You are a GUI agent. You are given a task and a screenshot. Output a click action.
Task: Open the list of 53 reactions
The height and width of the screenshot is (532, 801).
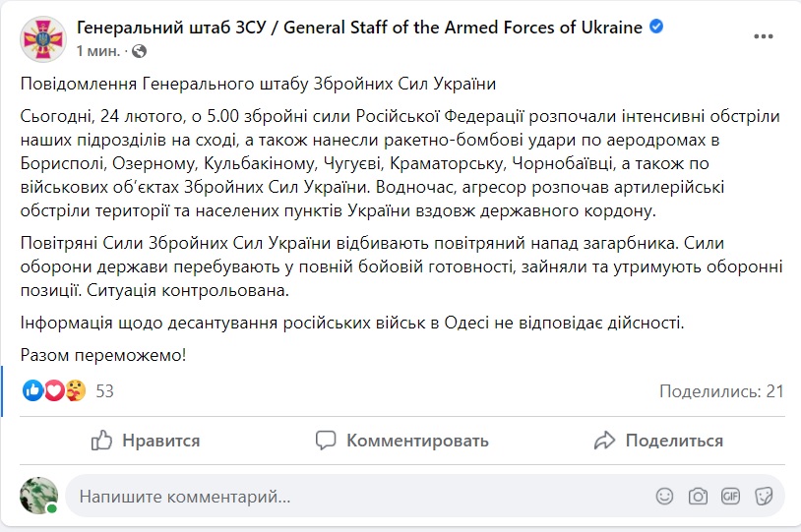click(x=104, y=391)
